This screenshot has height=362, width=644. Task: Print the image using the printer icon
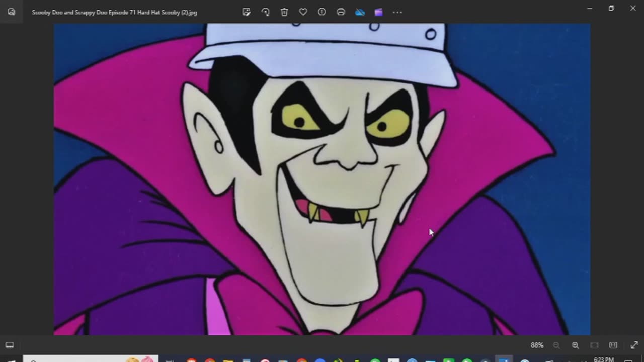point(341,12)
